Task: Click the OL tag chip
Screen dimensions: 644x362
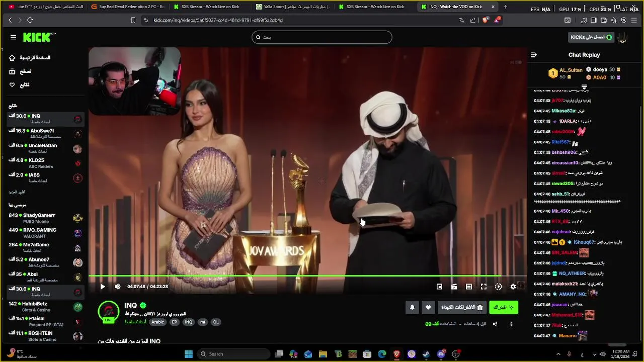Action: pos(216,322)
